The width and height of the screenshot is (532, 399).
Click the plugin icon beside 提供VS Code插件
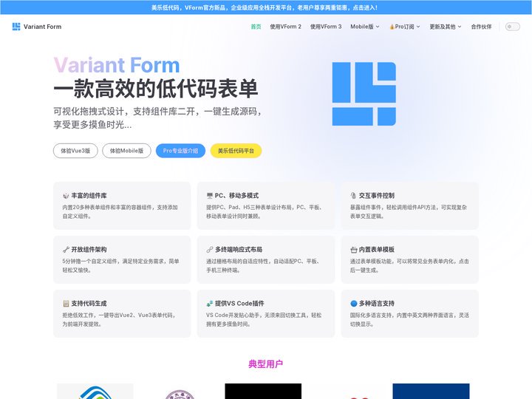[x=210, y=304]
